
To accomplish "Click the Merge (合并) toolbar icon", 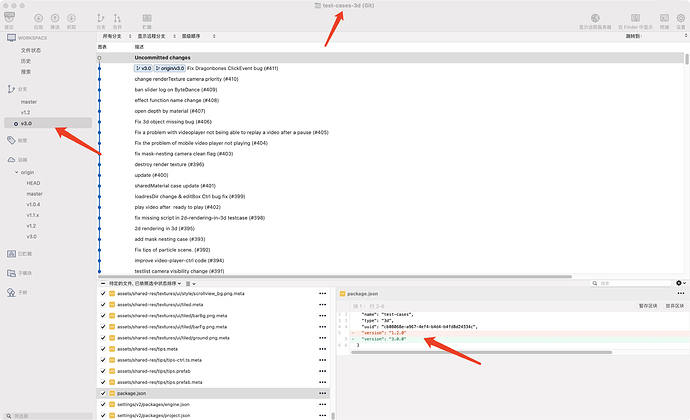I will (117, 18).
